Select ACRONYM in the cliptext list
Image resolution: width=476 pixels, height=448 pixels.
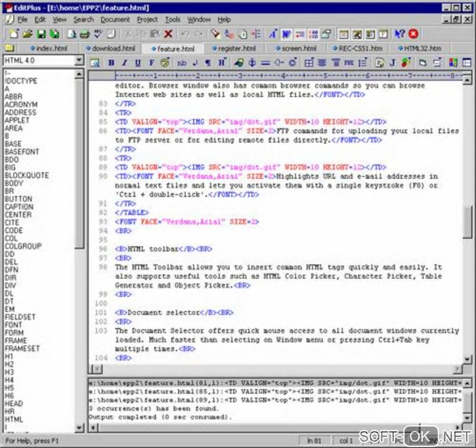pos(21,104)
